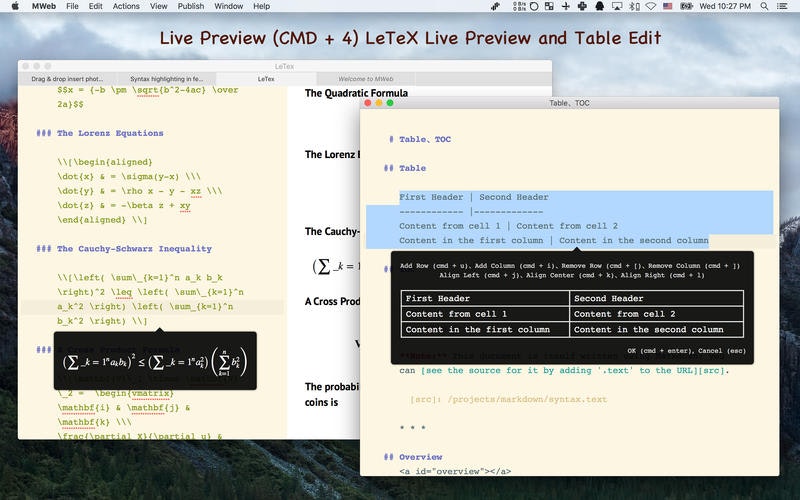
Task: Edit 'Content in the first column' popup cell
Action: click(485, 330)
